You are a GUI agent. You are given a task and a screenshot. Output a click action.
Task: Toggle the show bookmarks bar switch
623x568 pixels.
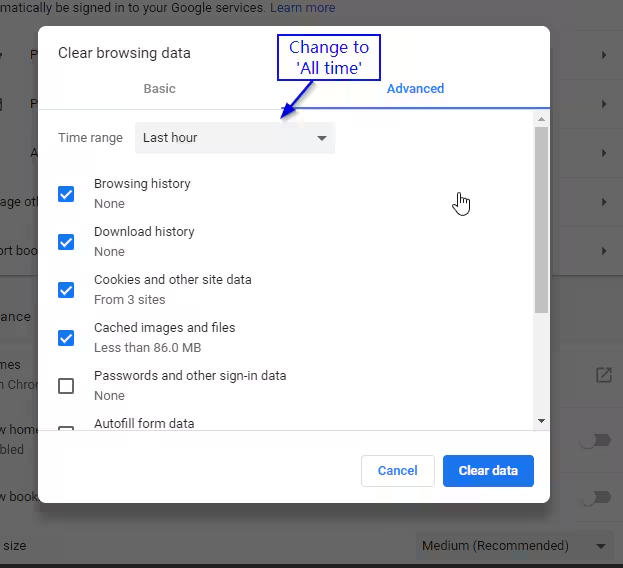tap(595, 497)
